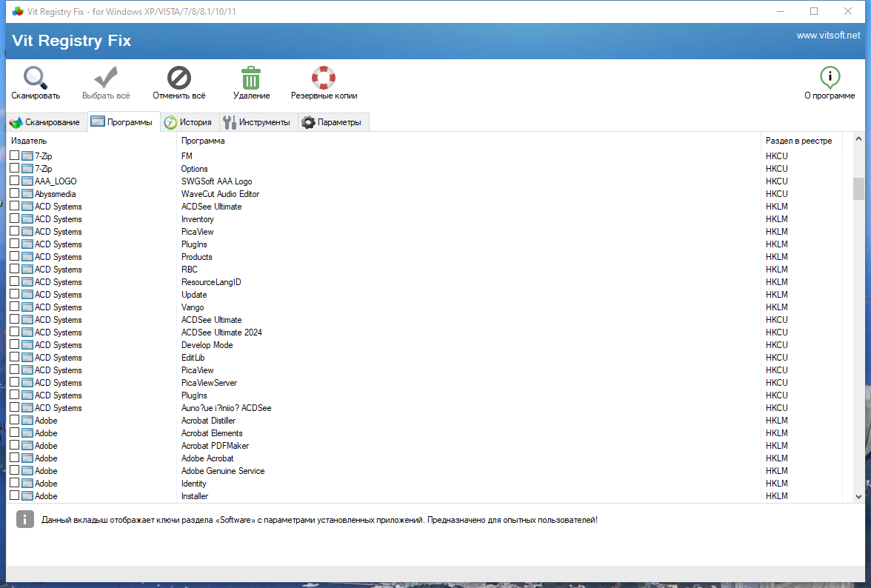Click the Выбрать всё checkmark icon
The width and height of the screenshot is (871, 588).
coord(105,78)
